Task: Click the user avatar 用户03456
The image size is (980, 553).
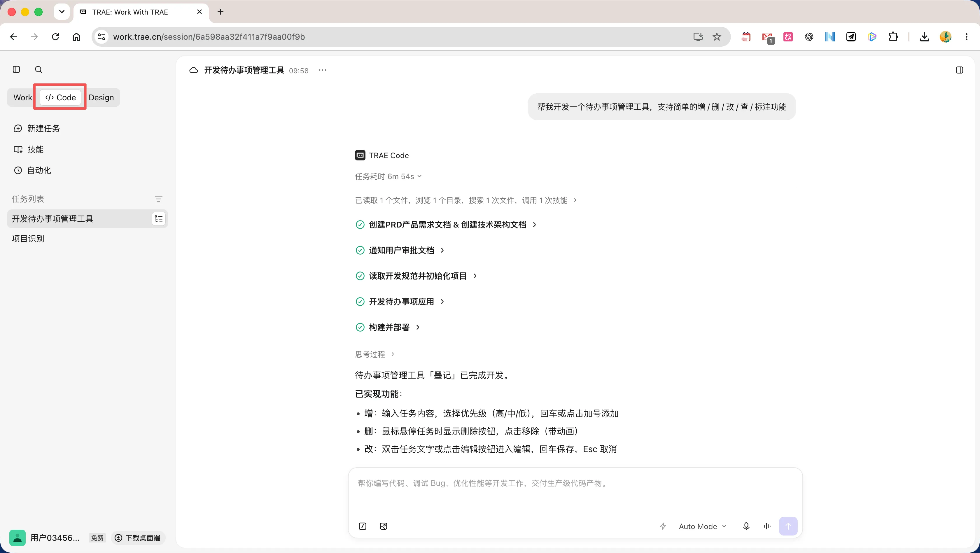Action: click(17, 538)
